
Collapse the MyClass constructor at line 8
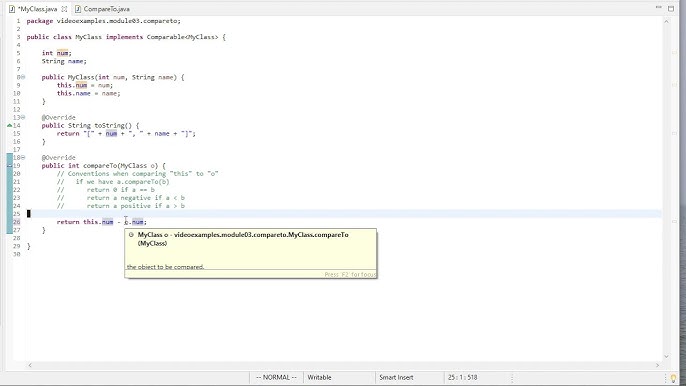pyautogui.click(x=23, y=77)
